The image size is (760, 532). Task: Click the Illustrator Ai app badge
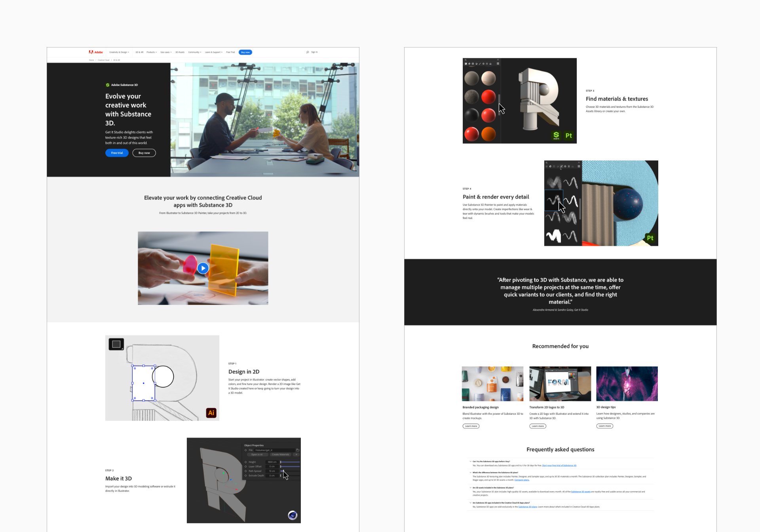[211, 413]
